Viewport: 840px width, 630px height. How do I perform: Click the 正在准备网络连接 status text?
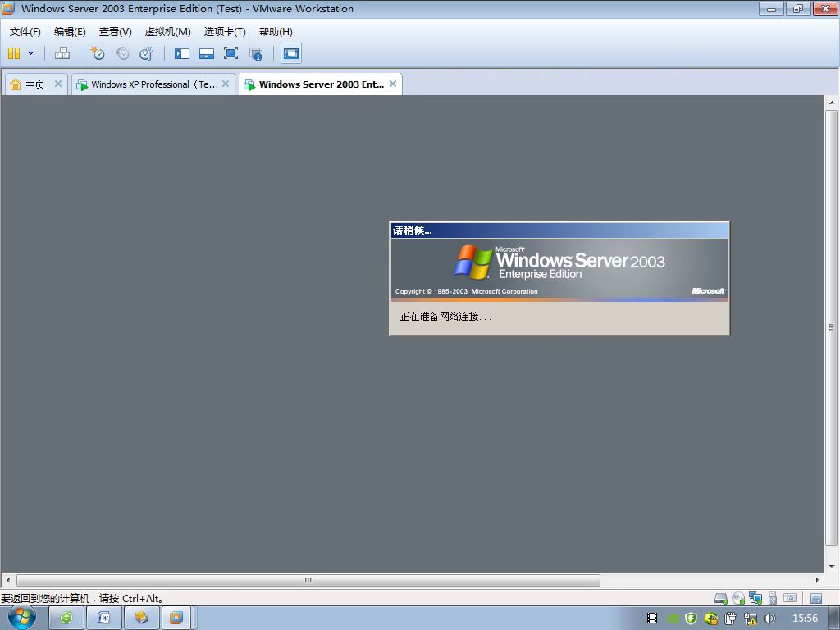(x=445, y=317)
